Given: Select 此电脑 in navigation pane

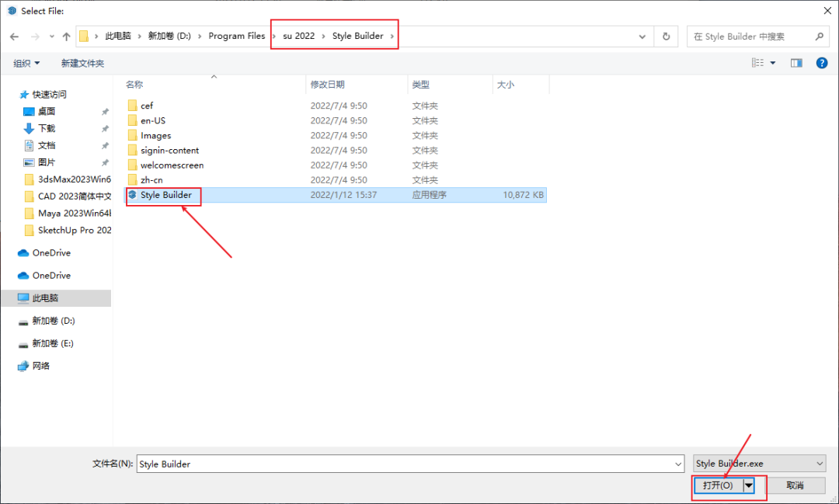Looking at the screenshot, I should click(x=45, y=298).
